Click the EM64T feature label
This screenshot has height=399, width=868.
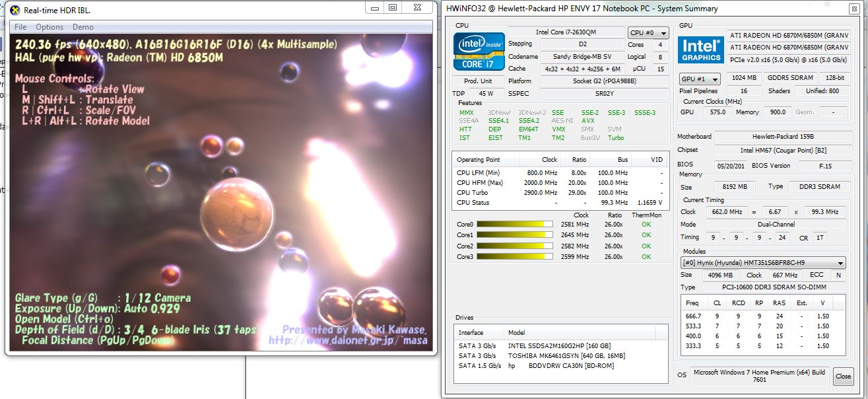[529, 129]
